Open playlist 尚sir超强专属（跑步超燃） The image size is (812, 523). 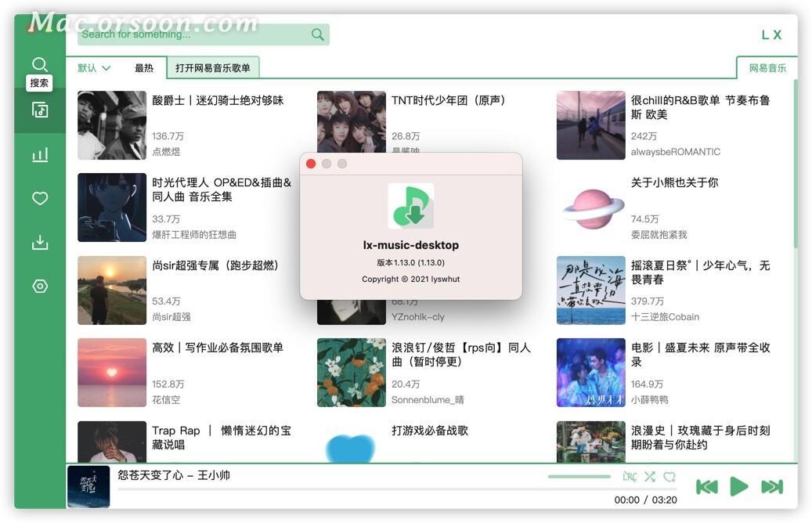[x=216, y=265]
